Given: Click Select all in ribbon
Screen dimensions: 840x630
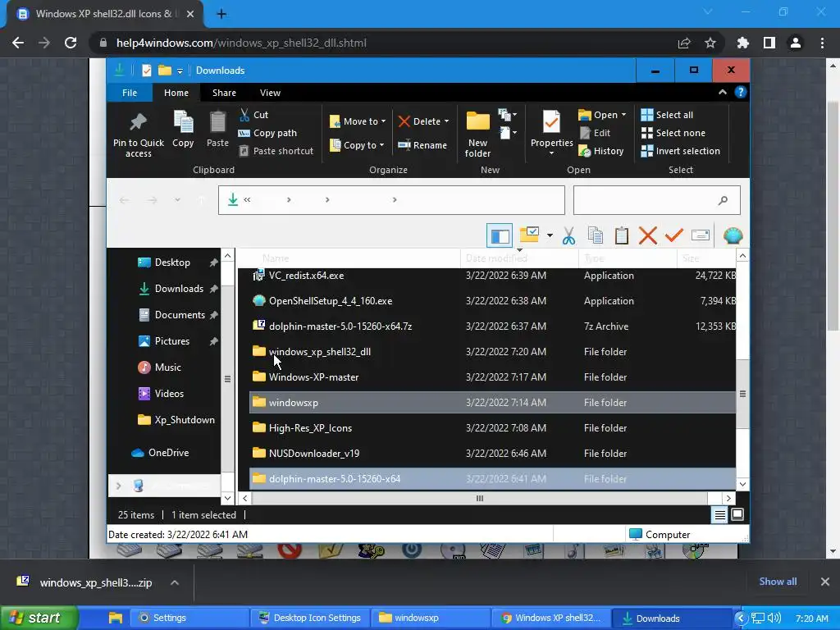Looking at the screenshot, I should (667, 115).
